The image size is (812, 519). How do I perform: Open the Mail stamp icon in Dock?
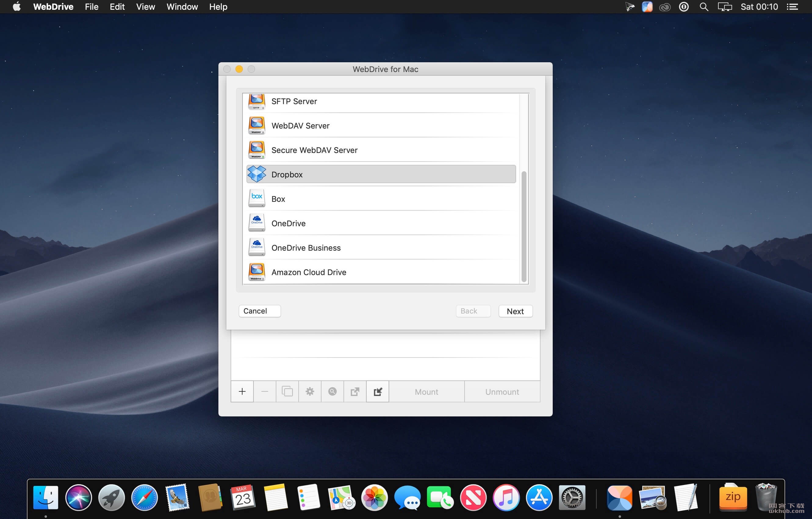tap(177, 497)
